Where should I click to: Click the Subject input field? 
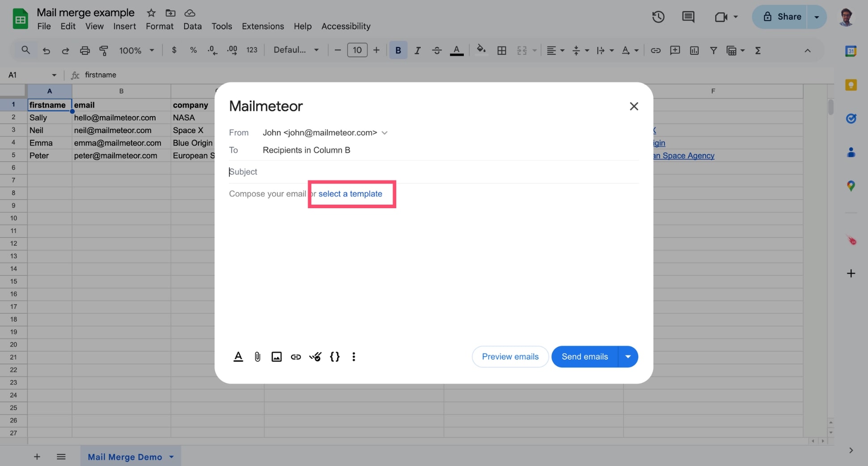[x=433, y=172]
